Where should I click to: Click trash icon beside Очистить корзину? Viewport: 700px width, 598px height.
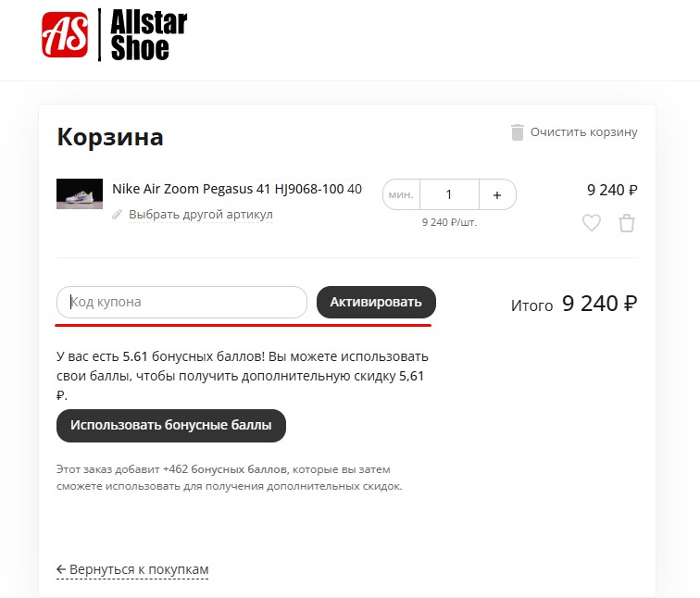pyautogui.click(x=517, y=132)
